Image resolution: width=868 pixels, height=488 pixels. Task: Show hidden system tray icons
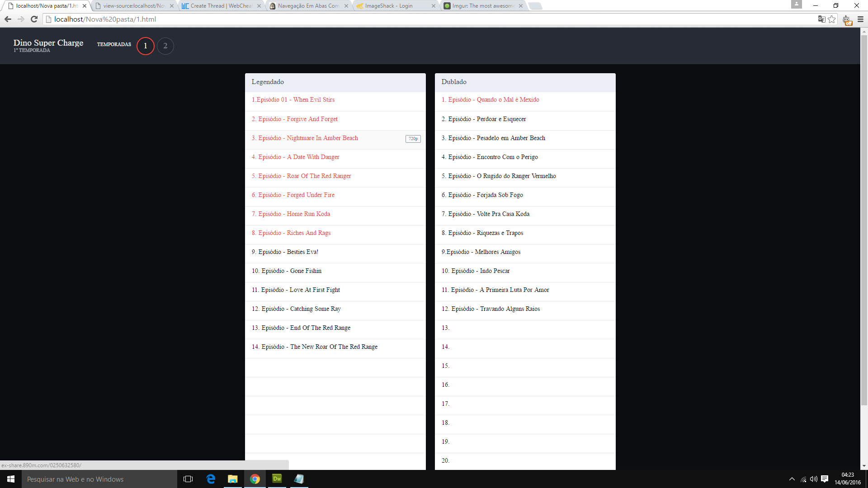click(x=792, y=479)
